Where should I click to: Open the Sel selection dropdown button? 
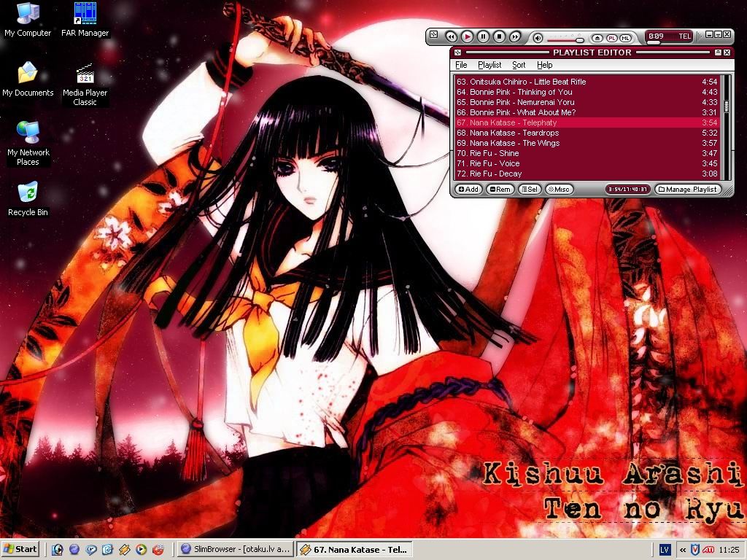click(530, 189)
